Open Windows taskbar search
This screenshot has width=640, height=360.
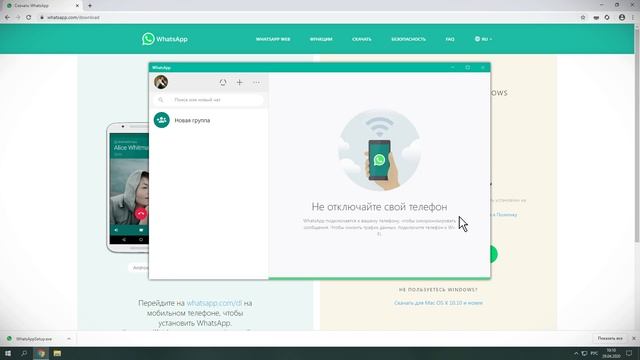(24, 353)
